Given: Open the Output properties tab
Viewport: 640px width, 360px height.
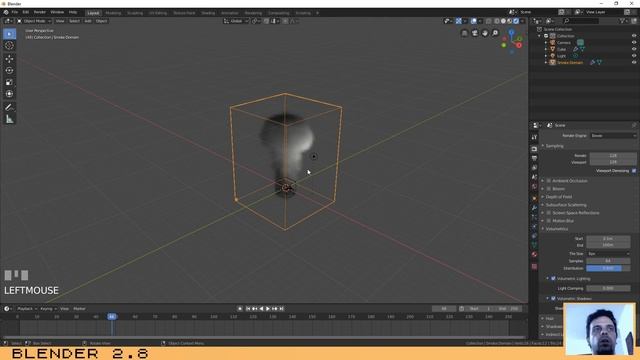Looking at the screenshot, I should 534,158.
